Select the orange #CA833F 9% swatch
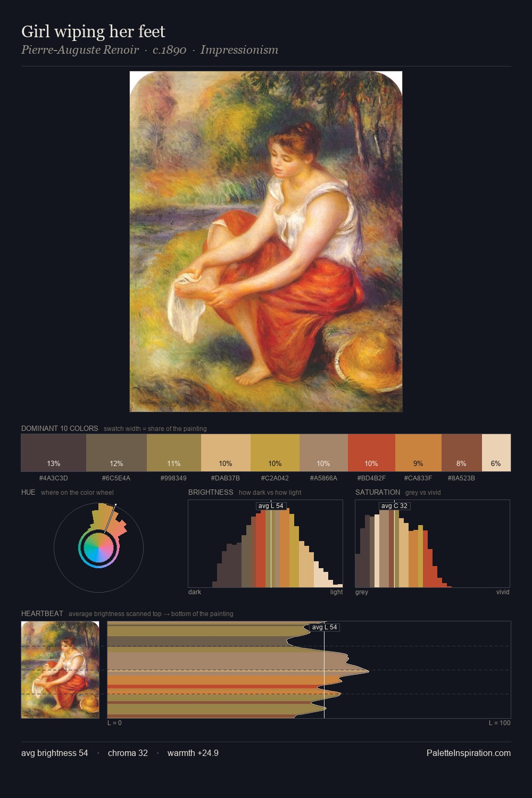Screen dimensions: 532x798 pyautogui.click(x=418, y=453)
